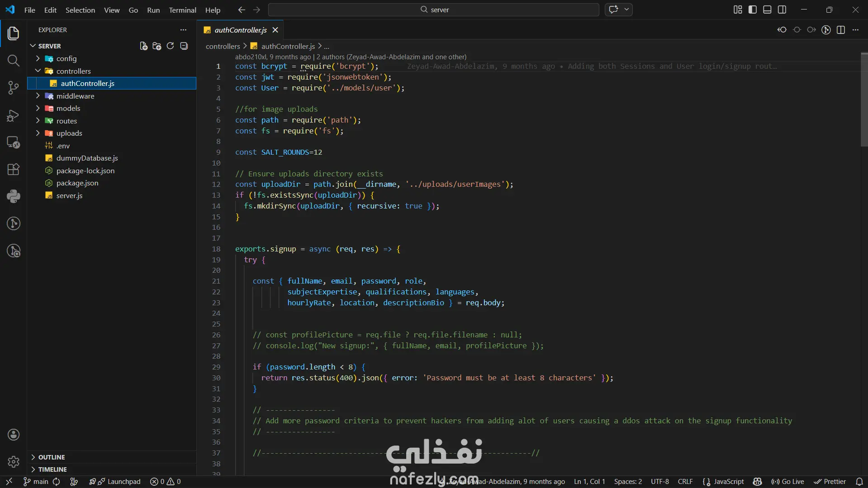868x488 pixels.
Task: Change encoding via UTF-8 status item
Action: click(660, 482)
